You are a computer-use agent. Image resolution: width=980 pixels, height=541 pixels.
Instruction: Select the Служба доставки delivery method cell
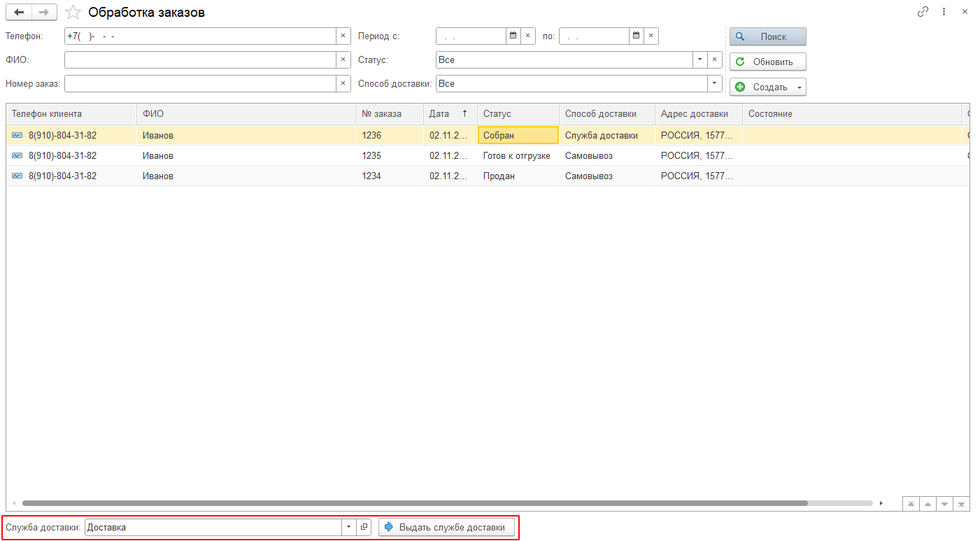[607, 135]
